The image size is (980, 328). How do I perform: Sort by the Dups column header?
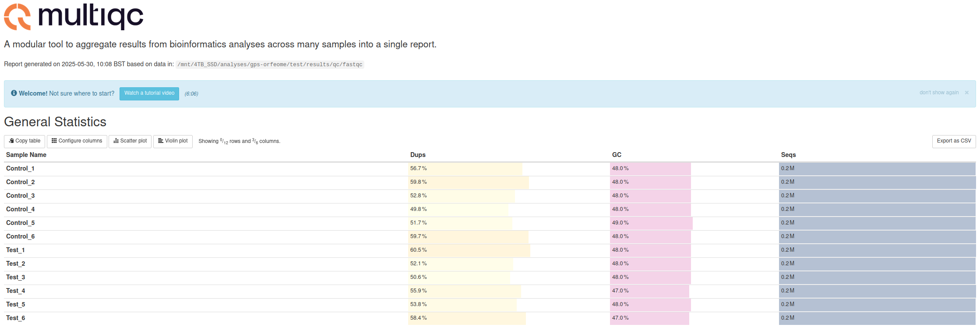[418, 155]
